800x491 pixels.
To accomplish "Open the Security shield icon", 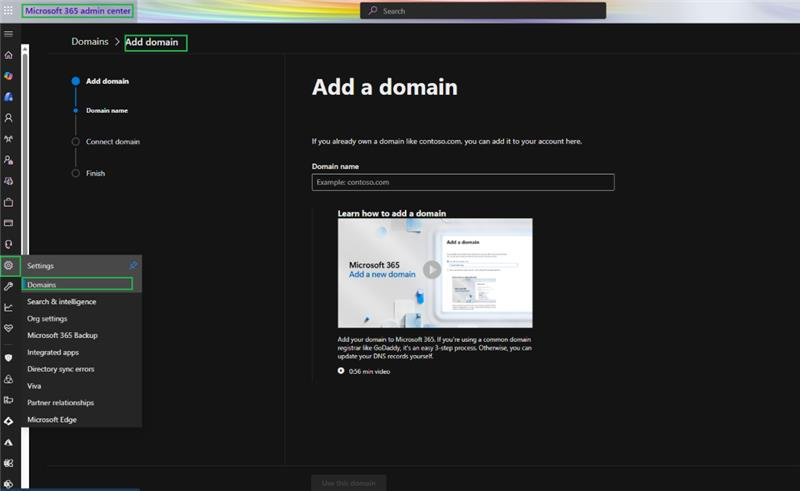I will coord(9,358).
